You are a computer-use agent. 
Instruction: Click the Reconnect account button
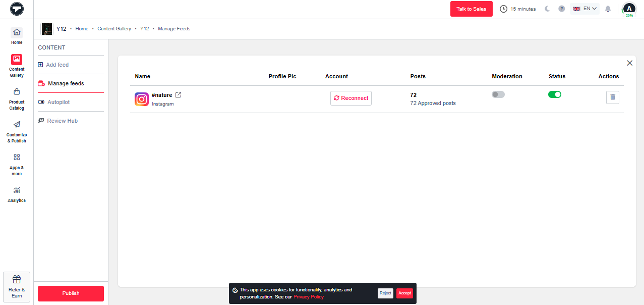pos(350,98)
